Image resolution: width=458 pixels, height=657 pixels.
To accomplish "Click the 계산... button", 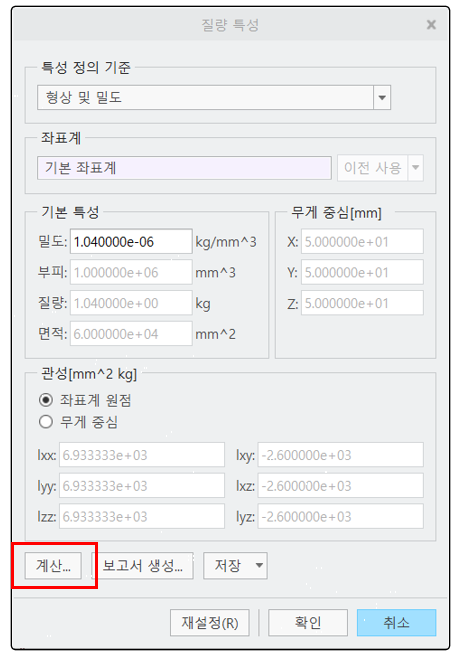I will 53,566.
